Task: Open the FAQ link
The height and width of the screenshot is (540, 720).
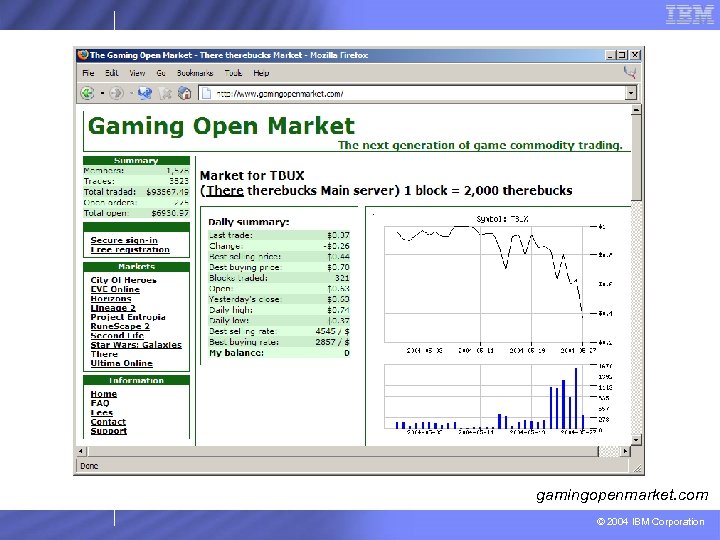Action: [x=100, y=403]
